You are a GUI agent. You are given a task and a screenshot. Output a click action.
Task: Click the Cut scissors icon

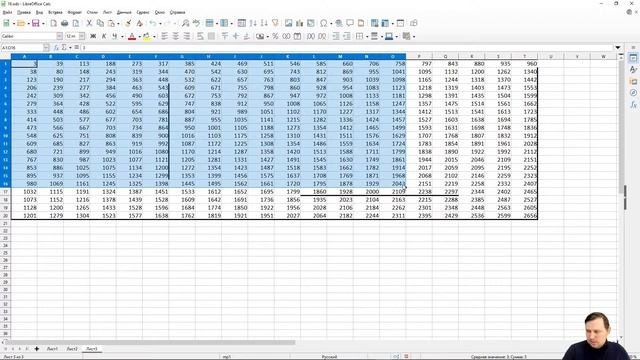[89, 23]
